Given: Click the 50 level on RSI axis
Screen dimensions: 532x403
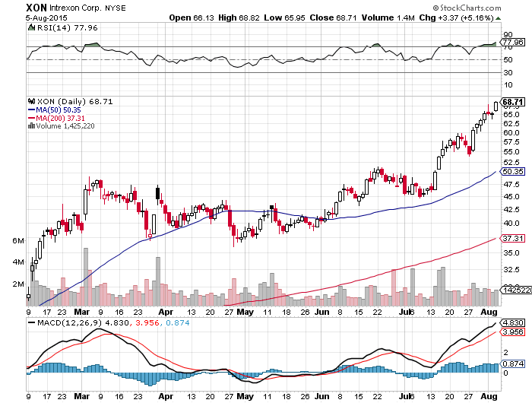Looking at the screenshot, I should point(508,60).
